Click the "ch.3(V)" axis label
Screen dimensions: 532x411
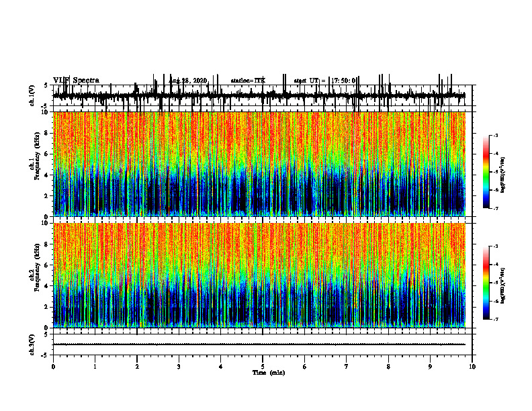[32, 345]
